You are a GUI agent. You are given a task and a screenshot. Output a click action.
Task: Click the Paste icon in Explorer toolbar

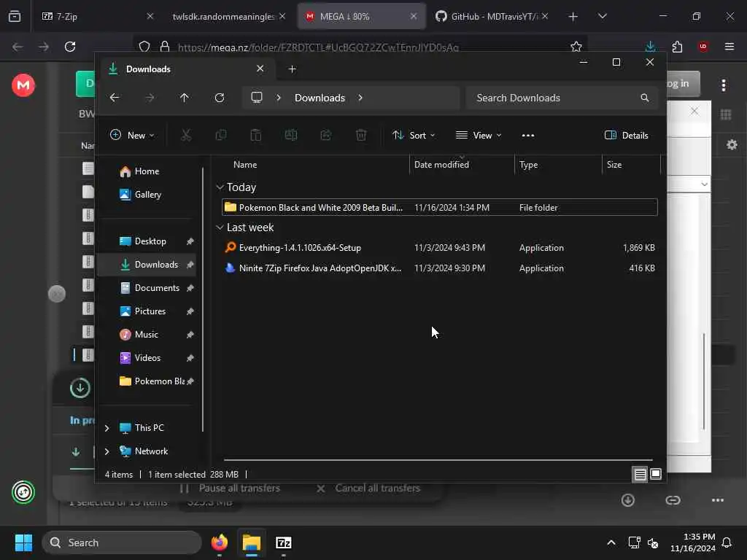tap(256, 135)
